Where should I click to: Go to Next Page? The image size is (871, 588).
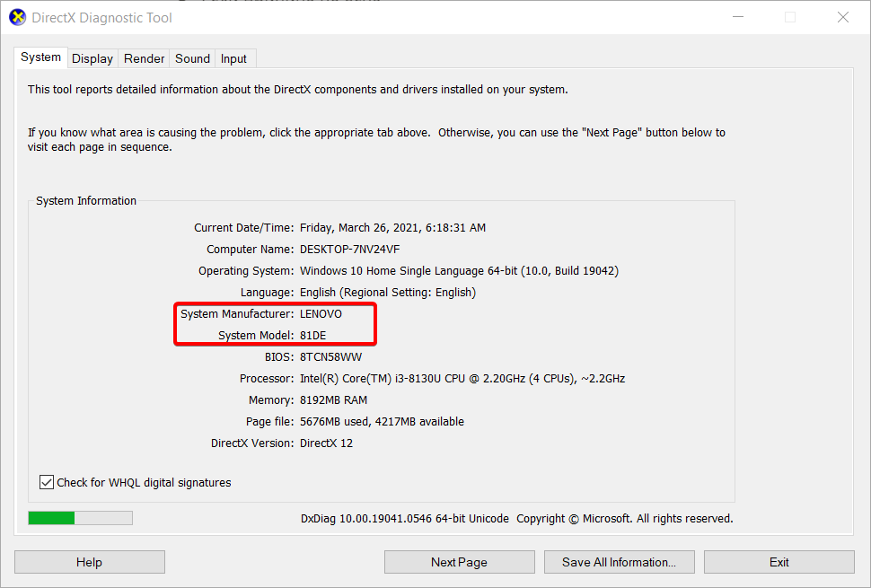click(460, 562)
